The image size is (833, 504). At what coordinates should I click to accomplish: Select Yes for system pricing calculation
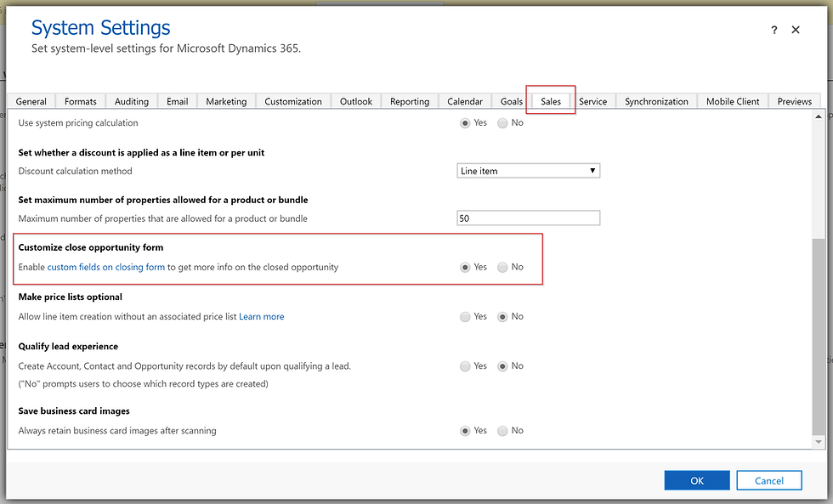[x=465, y=123]
